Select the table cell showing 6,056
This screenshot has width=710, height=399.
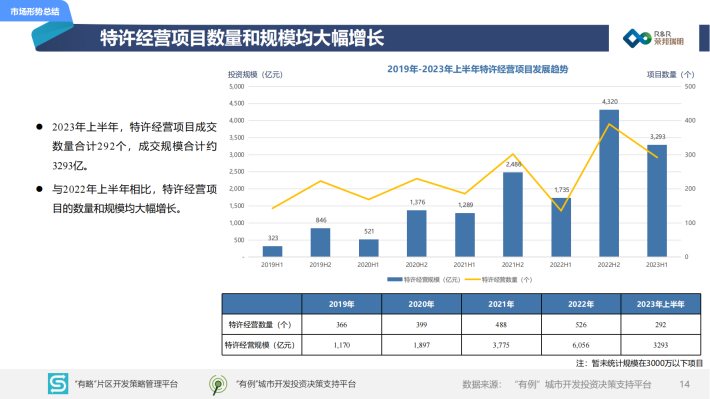click(x=581, y=345)
